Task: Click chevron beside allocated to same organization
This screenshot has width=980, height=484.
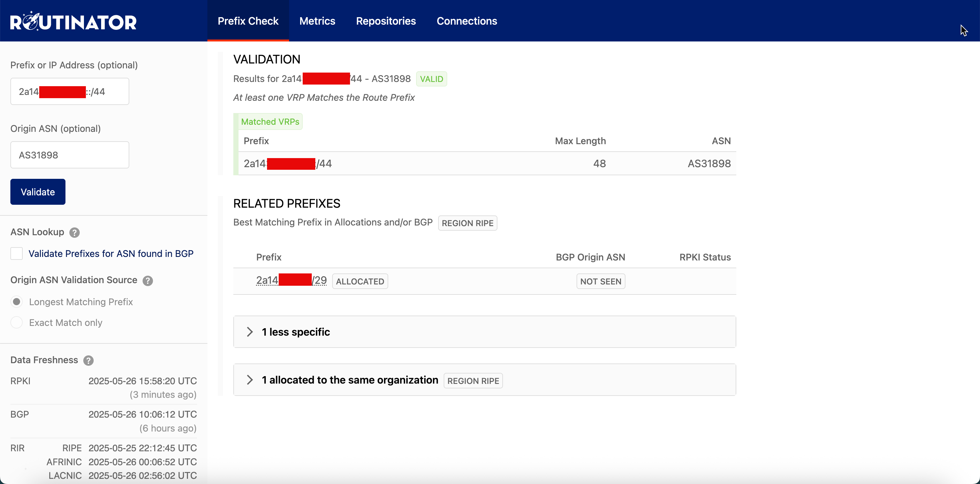Action: pos(250,380)
